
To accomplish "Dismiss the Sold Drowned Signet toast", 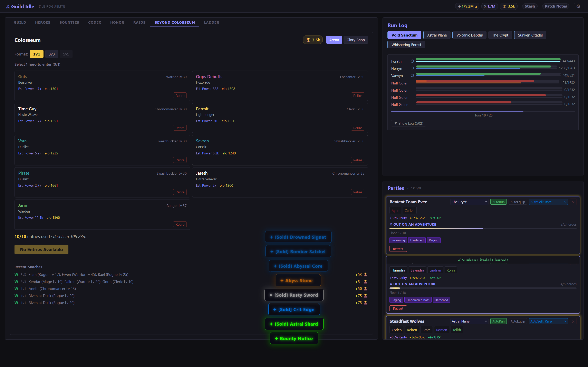I will (x=298, y=237).
